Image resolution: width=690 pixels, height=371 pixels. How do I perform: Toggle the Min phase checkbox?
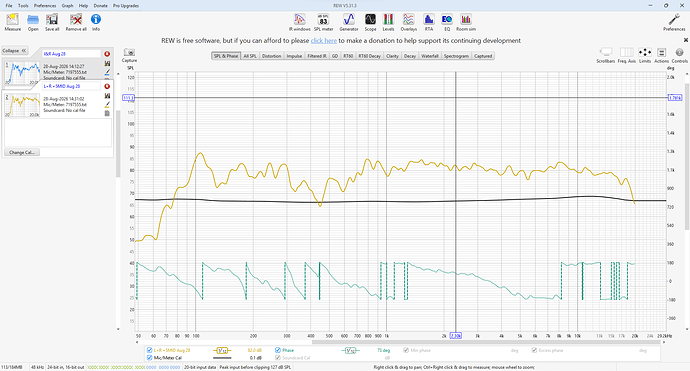(406, 350)
